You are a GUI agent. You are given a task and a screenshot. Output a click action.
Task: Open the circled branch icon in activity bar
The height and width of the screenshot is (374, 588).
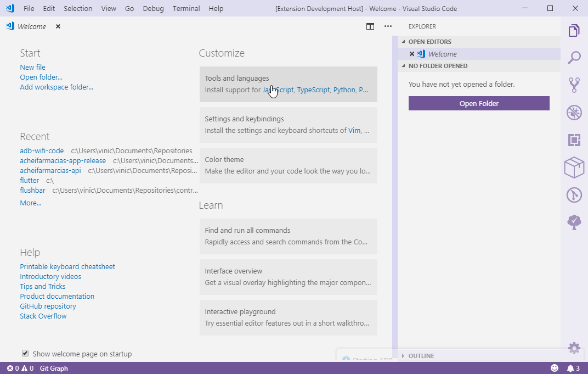574,195
